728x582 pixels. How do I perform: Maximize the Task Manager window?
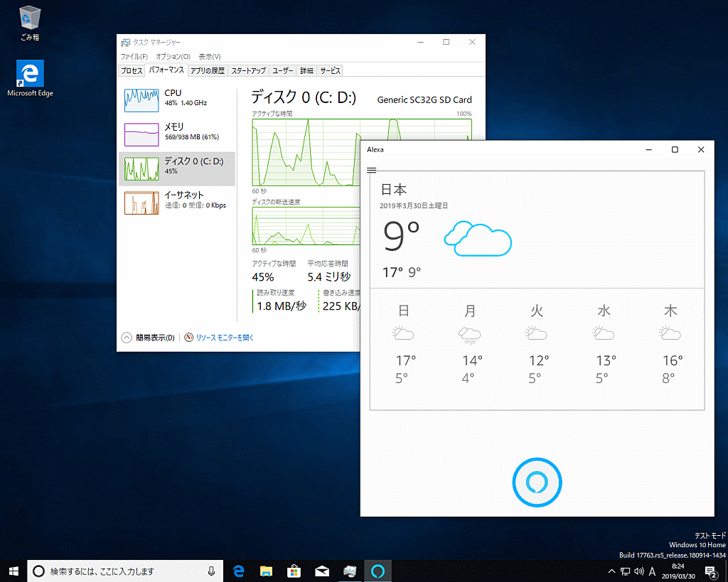(x=446, y=42)
